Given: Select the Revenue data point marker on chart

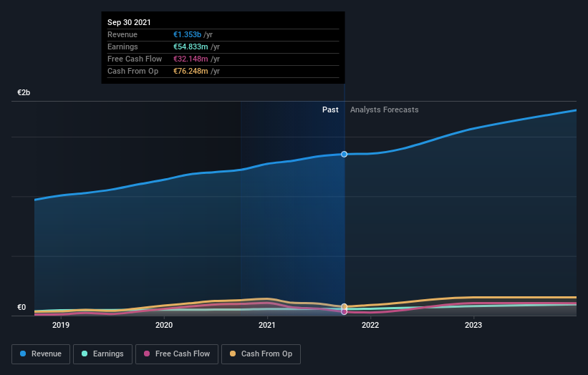Looking at the screenshot, I should click(344, 155).
